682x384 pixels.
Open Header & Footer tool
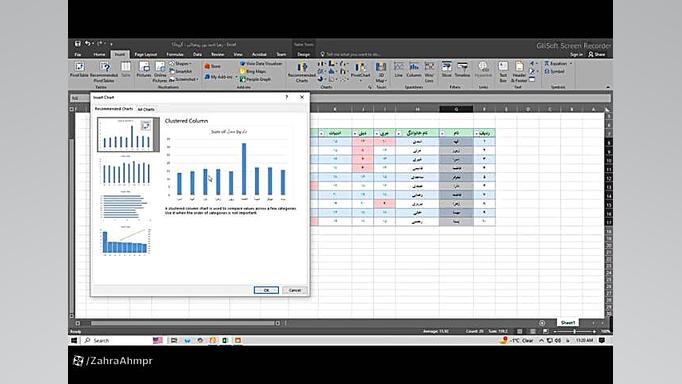pyautogui.click(x=519, y=72)
